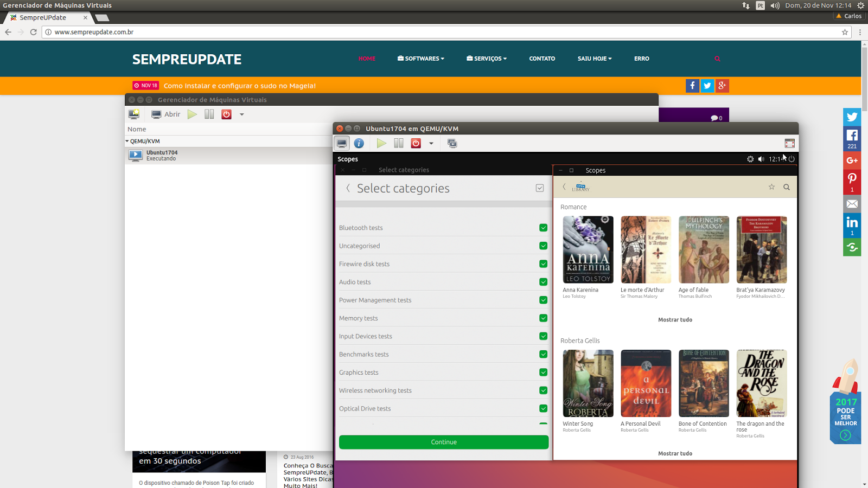This screenshot has width=868, height=488.
Task: Open shutdown options dropdown in Ubuntu1704 window
Action: click(431, 144)
